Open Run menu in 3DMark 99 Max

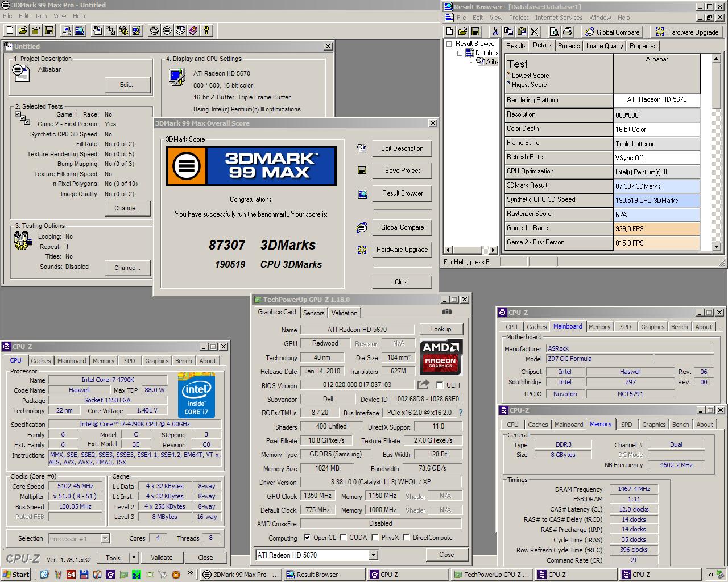41,16
